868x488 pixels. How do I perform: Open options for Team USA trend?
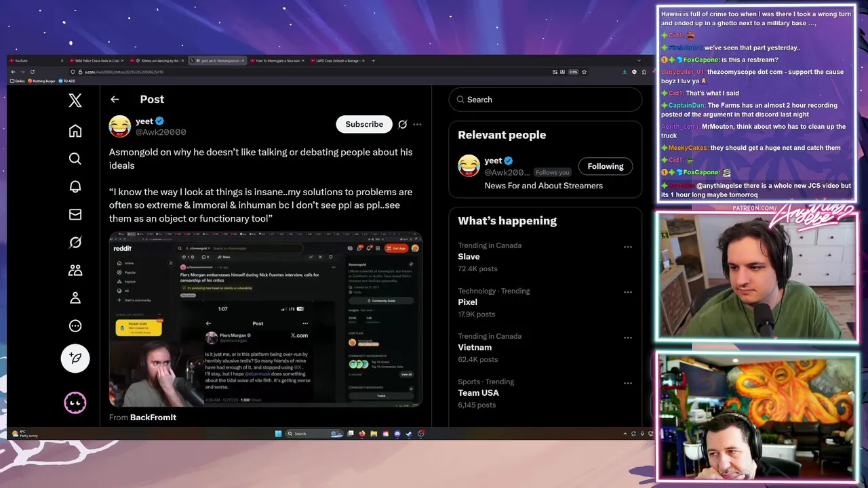click(x=628, y=383)
